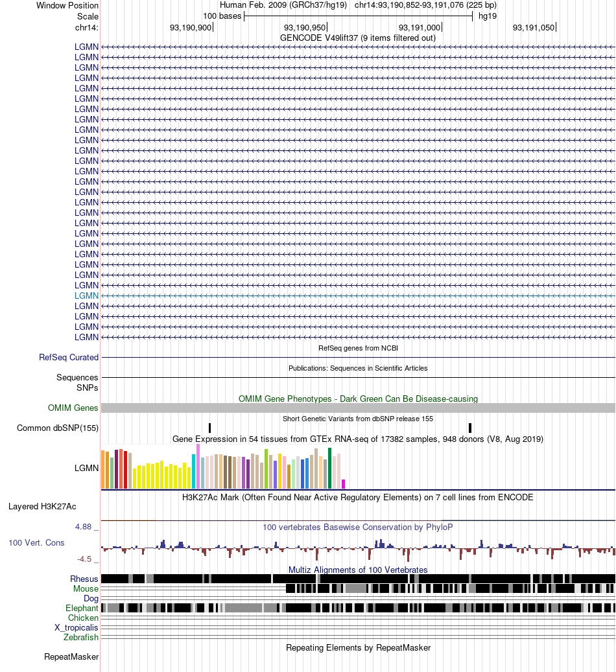Click the Human Feb. 2009 (GRCh37/hg19) assembly text
The image size is (616, 672).
283,5
